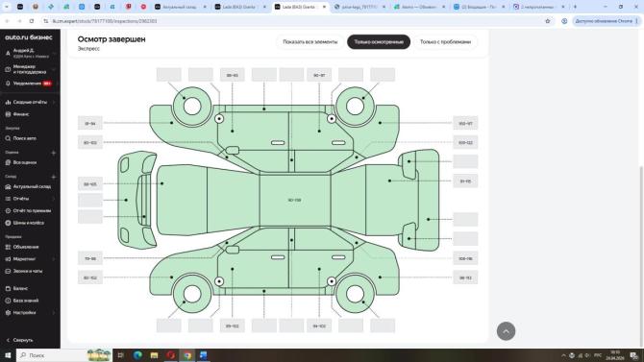Open Звонки и чаты in sidebar
Screen dimensions: 644x362
click(27, 272)
